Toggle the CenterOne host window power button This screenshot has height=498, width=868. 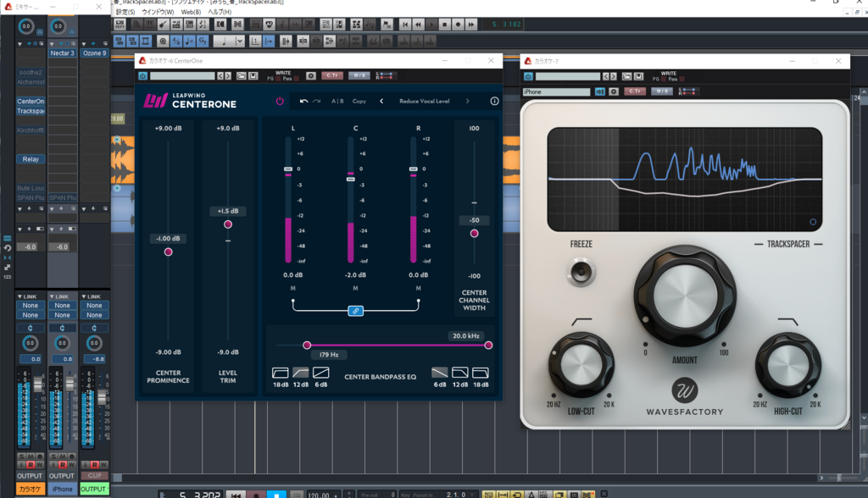pos(142,76)
